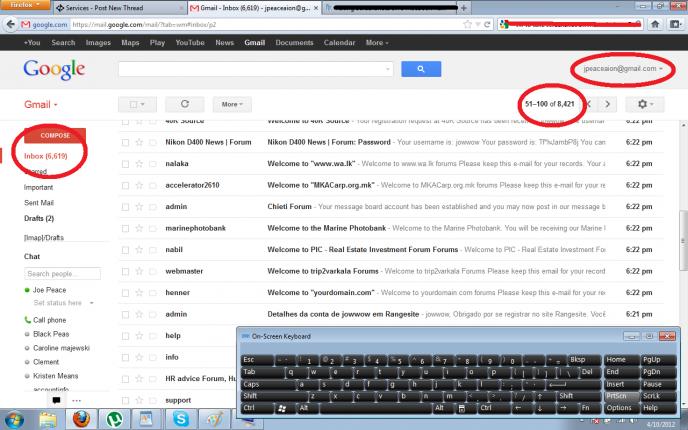The image size is (688, 430).
Task: Click the COMPOSE button
Action: (55, 136)
